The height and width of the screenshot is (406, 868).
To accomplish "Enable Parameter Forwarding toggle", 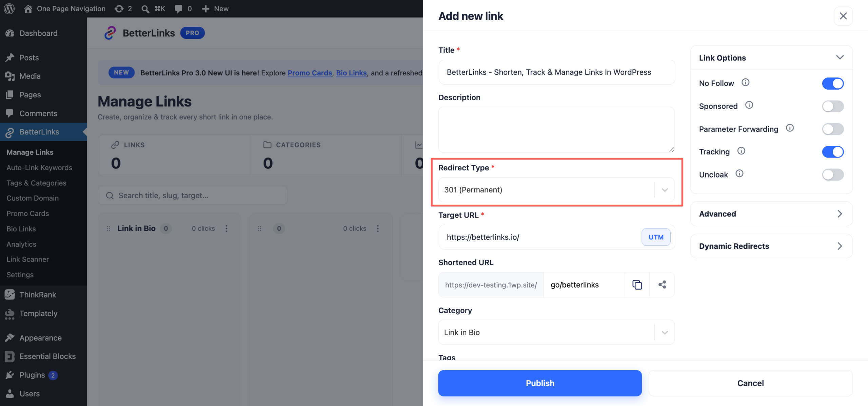I will click(x=833, y=129).
